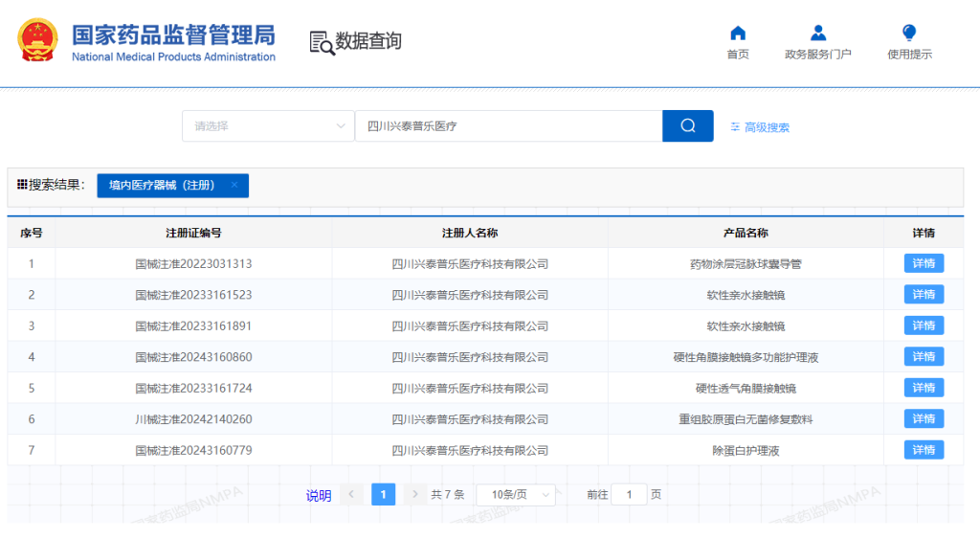Open 详情 for 硬性角膜接触镜多功能护理液
The width and height of the screenshot is (980, 539).
coord(924,357)
